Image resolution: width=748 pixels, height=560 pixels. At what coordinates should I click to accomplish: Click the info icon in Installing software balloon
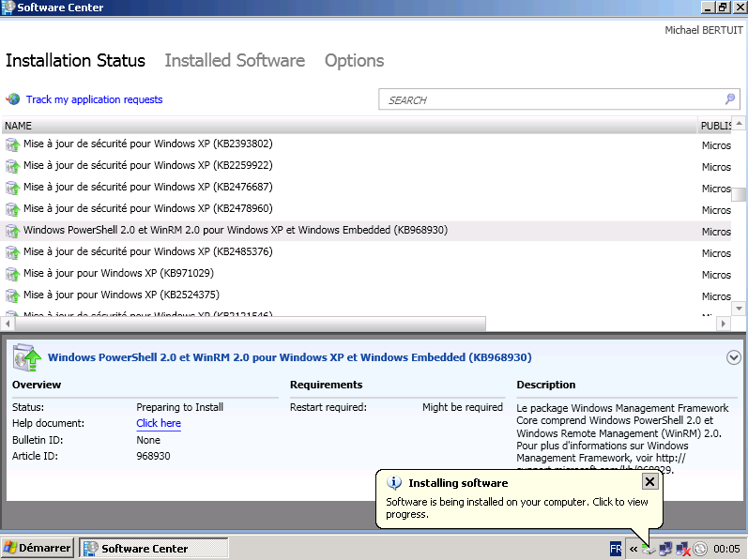tap(393, 483)
